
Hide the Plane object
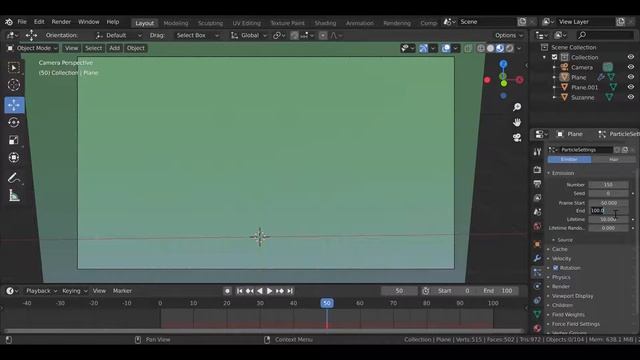click(x=631, y=77)
